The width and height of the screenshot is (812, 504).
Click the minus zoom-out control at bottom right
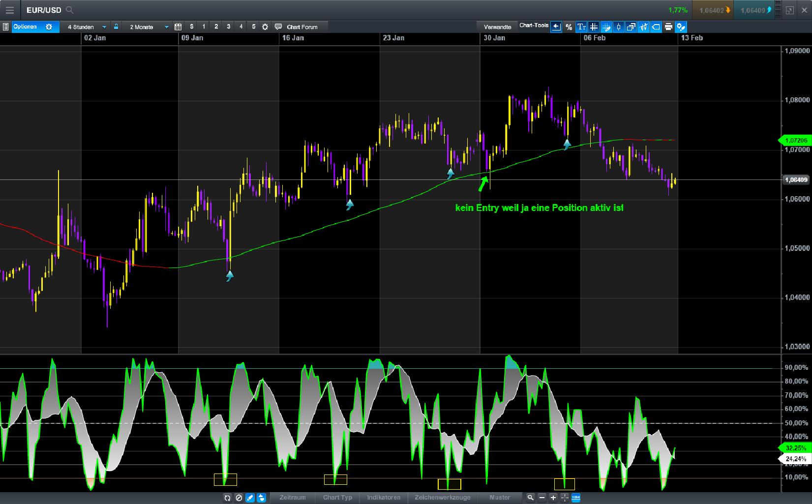[542, 498]
